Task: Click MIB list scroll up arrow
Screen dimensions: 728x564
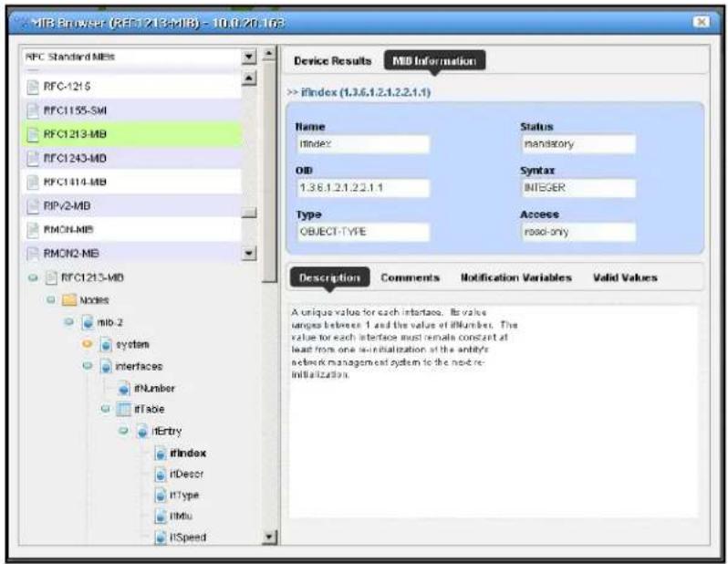Action: click(x=249, y=78)
